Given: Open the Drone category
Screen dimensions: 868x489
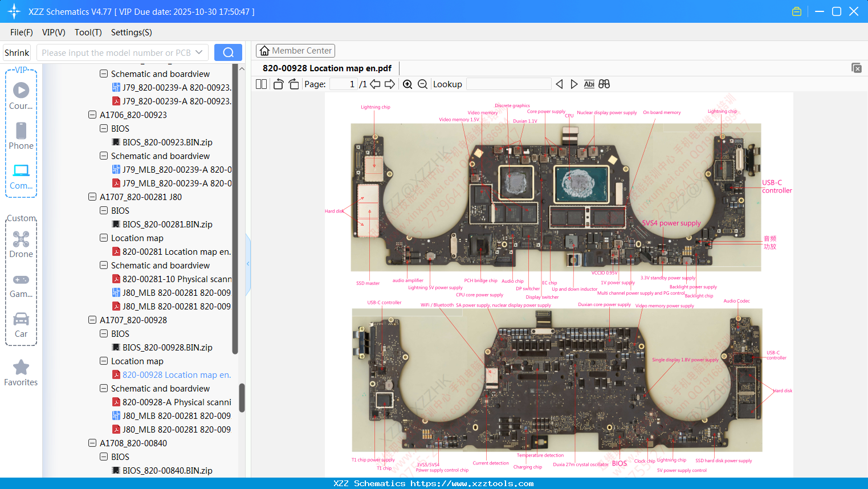Looking at the screenshot, I should [x=21, y=244].
